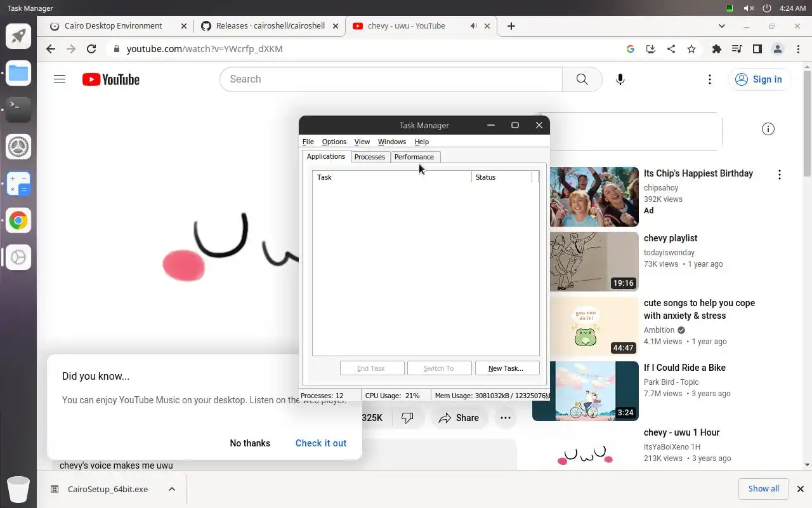The width and height of the screenshot is (812, 508).
Task: Open Task Manager Options menu
Action: point(334,142)
